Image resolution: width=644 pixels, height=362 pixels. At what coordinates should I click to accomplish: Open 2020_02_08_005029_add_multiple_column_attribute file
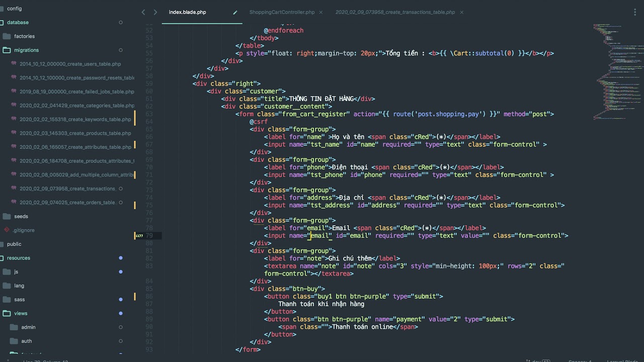coord(76,174)
